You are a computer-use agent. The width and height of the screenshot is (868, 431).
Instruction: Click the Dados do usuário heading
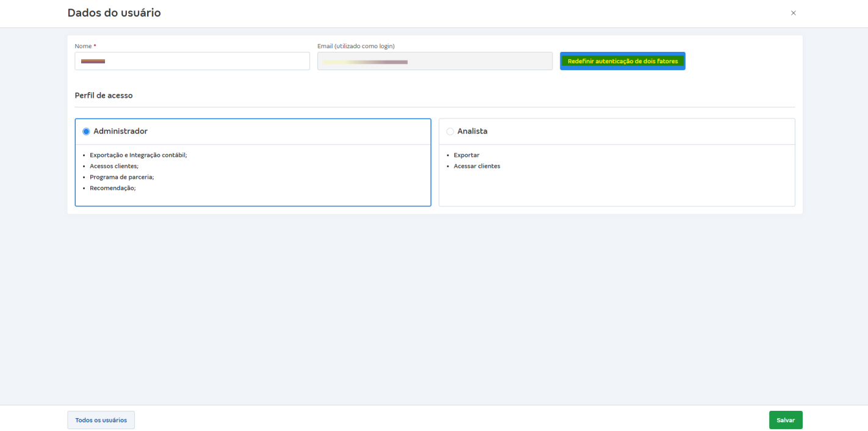pyautogui.click(x=114, y=13)
